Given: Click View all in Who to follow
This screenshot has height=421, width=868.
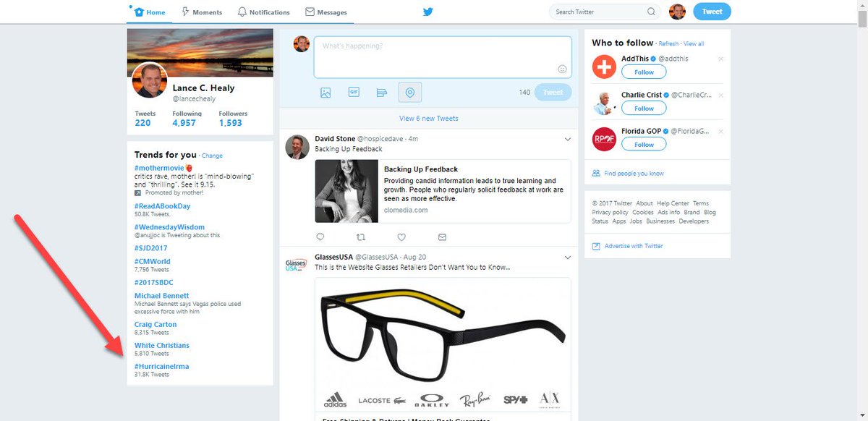Looking at the screenshot, I should [x=694, y=44].
